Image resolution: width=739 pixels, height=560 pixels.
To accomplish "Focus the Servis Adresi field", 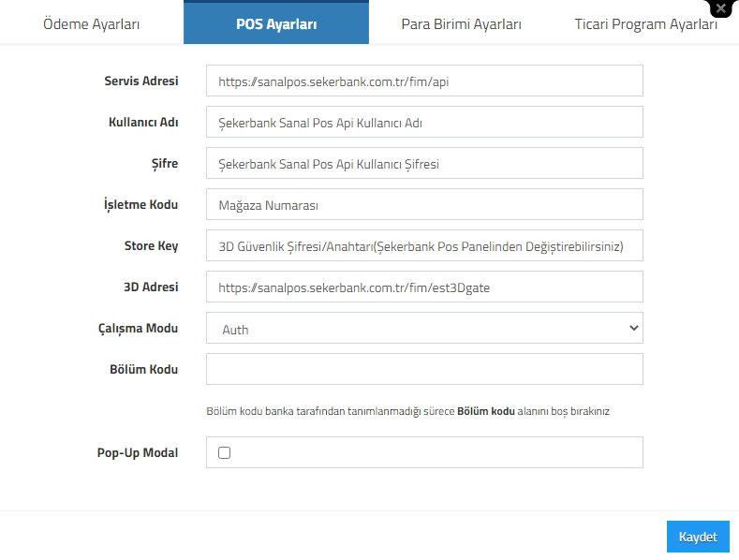I will 424,81.
